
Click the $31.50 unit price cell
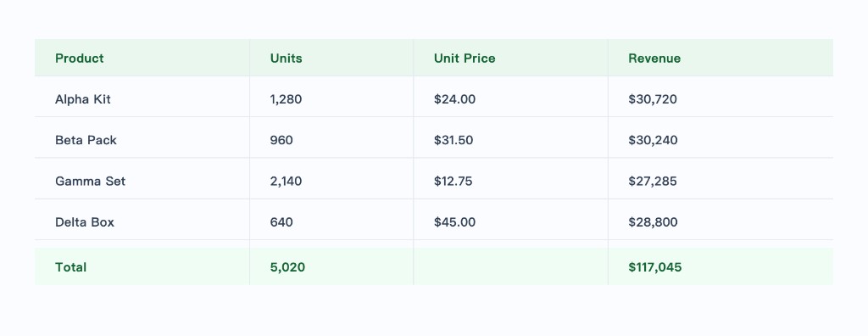[x=511, y=137]
